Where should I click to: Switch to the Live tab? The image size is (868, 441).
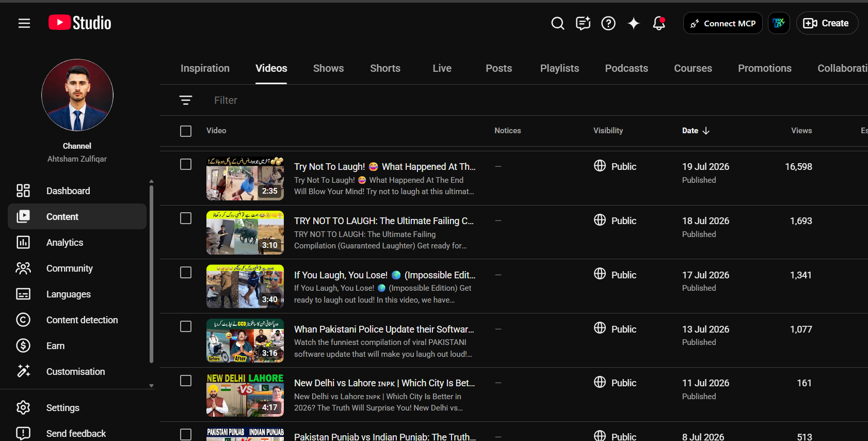click(x=442, y=68)
